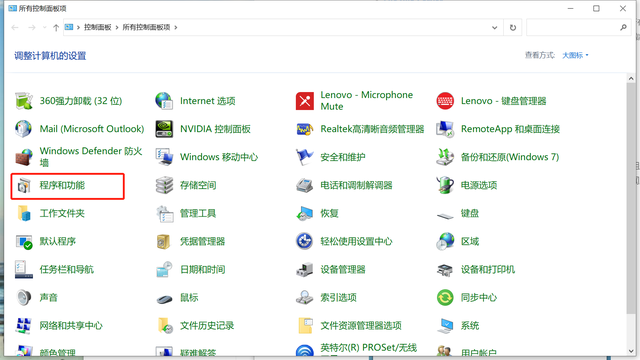Open the Windows Defender 防火墙 icon
The width and height of the screenshot is (640, 360).
click(24, 157)
